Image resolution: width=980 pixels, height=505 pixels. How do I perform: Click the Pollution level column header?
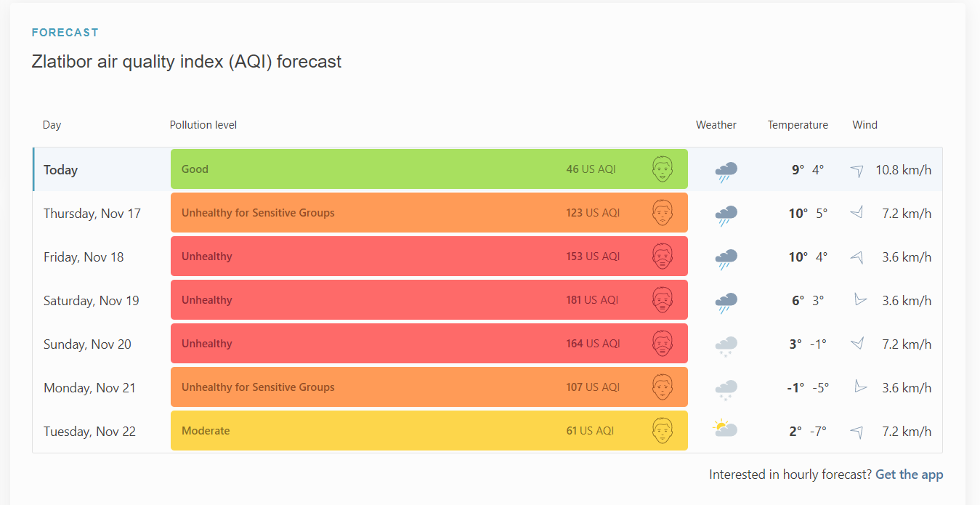pyautogui.click(x=203, y=125)
